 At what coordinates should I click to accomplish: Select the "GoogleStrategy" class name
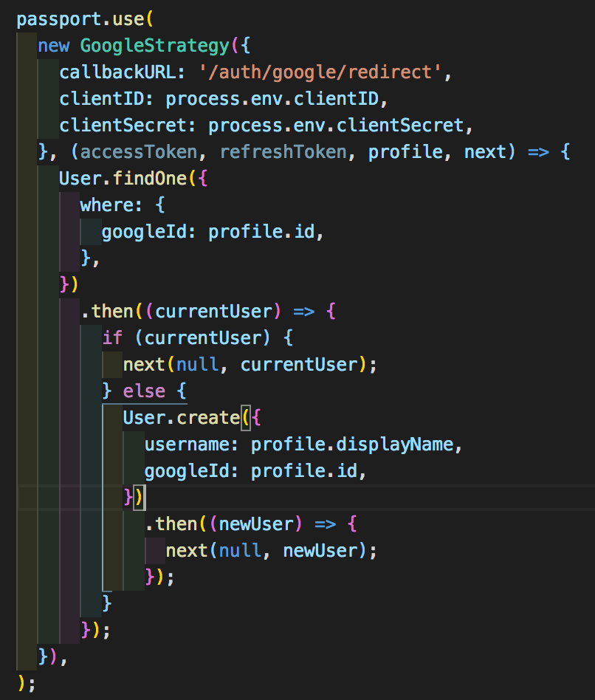[x=155, y=47]
